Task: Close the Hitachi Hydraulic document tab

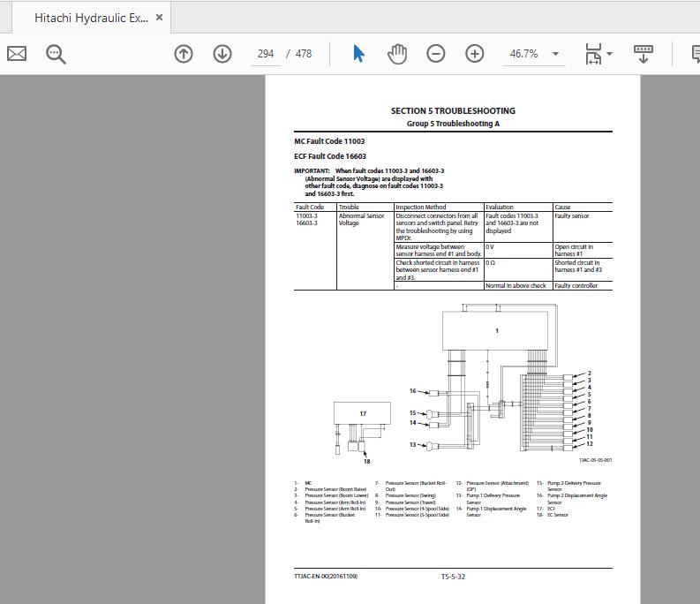Action: [160, 18]
